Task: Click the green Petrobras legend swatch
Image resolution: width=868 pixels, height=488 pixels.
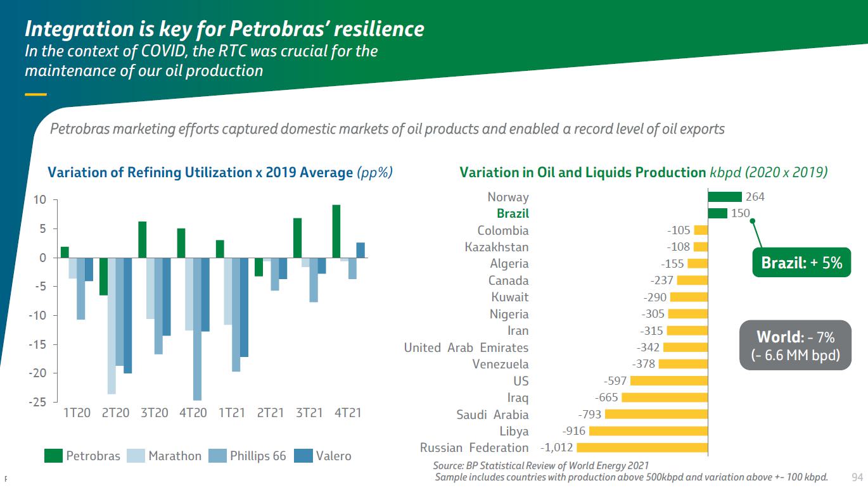Action: (53, 456)
